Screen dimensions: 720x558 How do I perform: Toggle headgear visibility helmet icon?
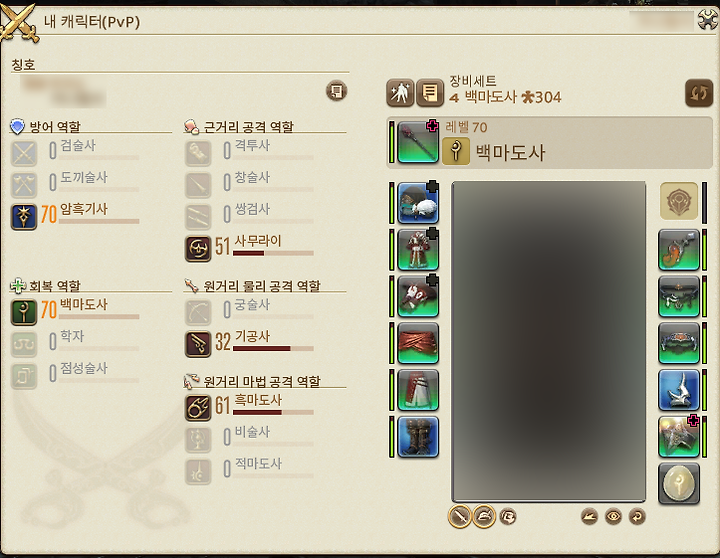click(x=484, y=517)
